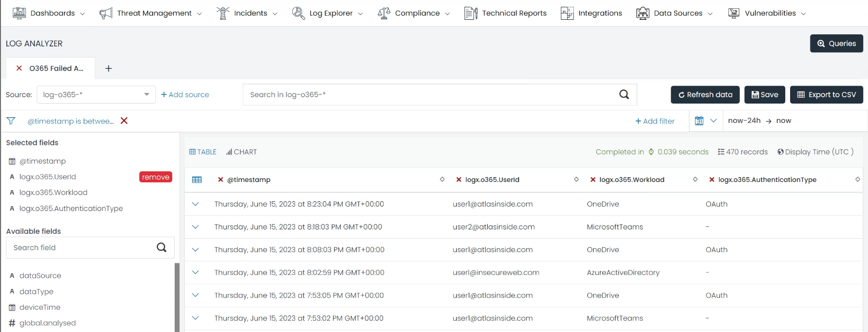Expand the 8:18:03 PM log row

click(x=195, y=227)
